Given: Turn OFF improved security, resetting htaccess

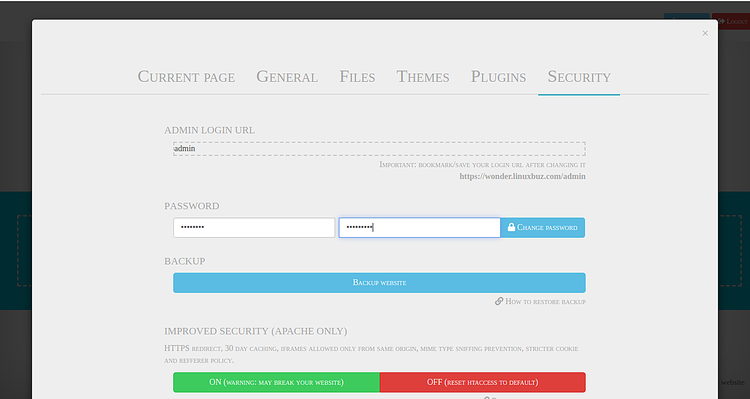Looking at the screenshot, I should click(x=483, y=382).
